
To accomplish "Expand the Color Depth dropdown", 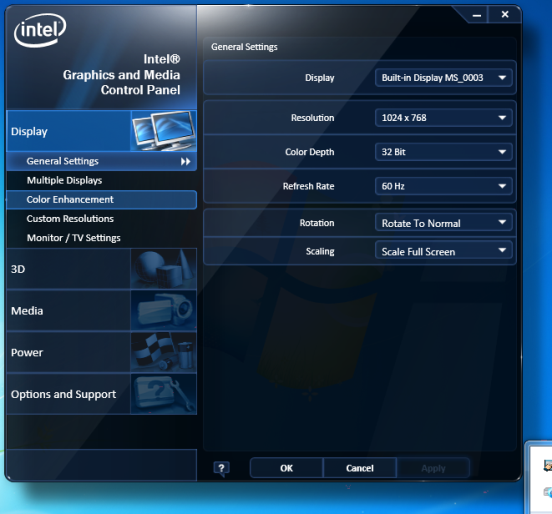I will point(444,152).
